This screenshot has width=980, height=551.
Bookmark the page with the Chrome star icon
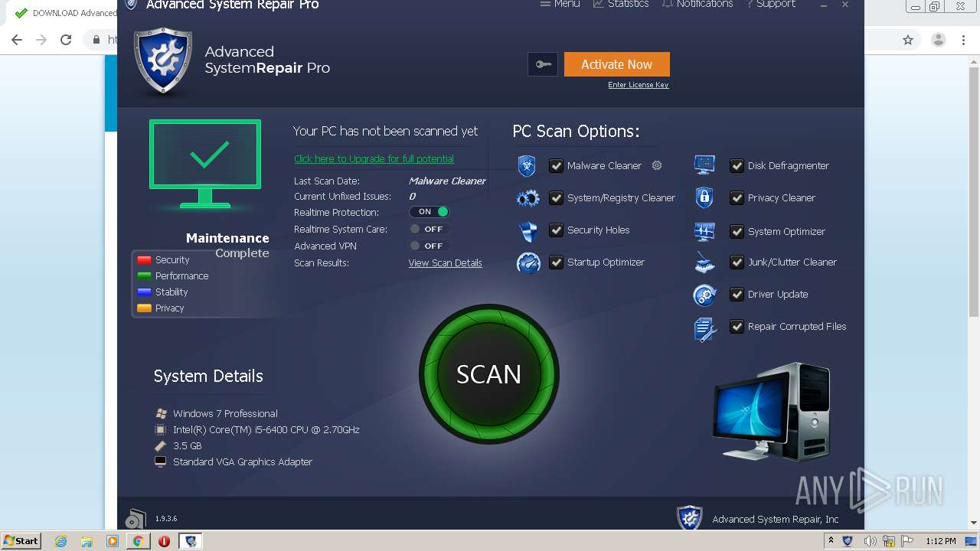908,40
